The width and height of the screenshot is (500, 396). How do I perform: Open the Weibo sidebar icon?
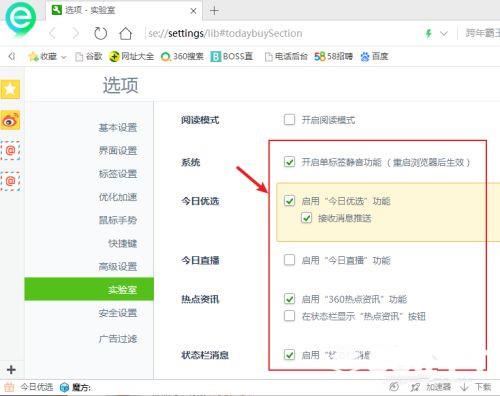click(x=10, y=120)
